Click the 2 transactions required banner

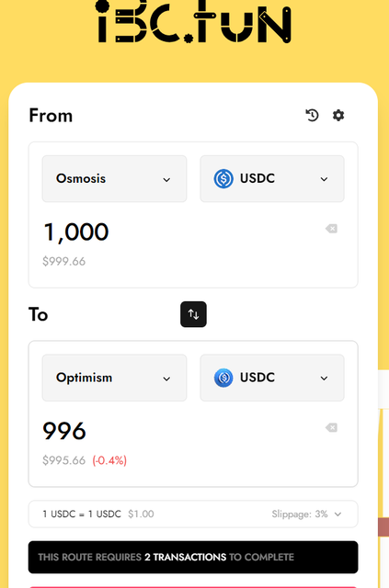pos(193,558)
